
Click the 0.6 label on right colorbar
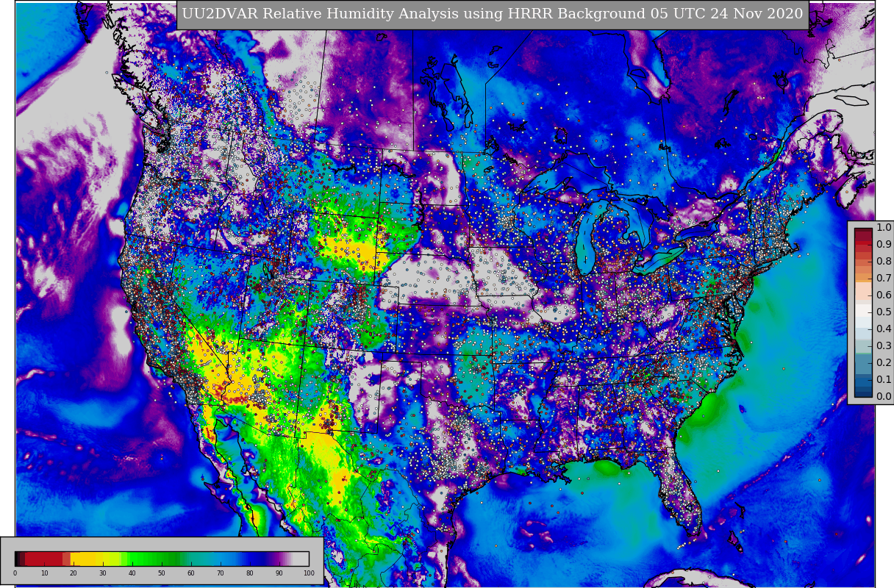[x=884, y=295]
